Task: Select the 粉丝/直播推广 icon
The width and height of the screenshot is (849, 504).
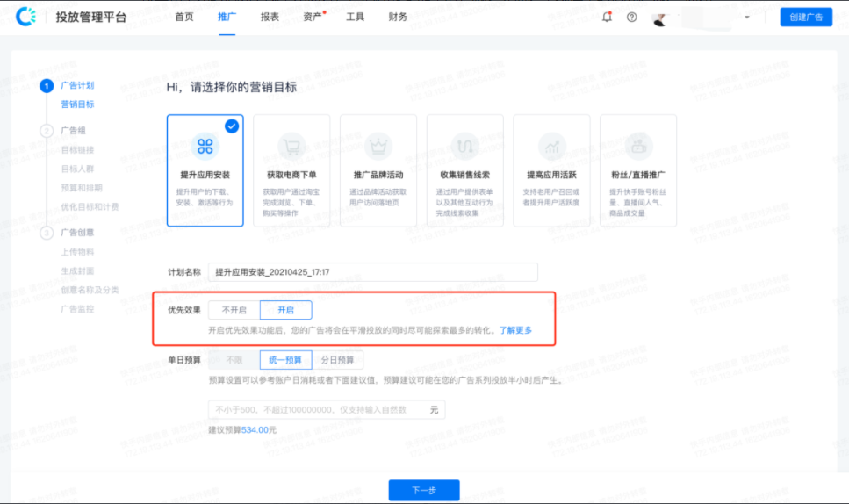Action: tap(638, 146)
